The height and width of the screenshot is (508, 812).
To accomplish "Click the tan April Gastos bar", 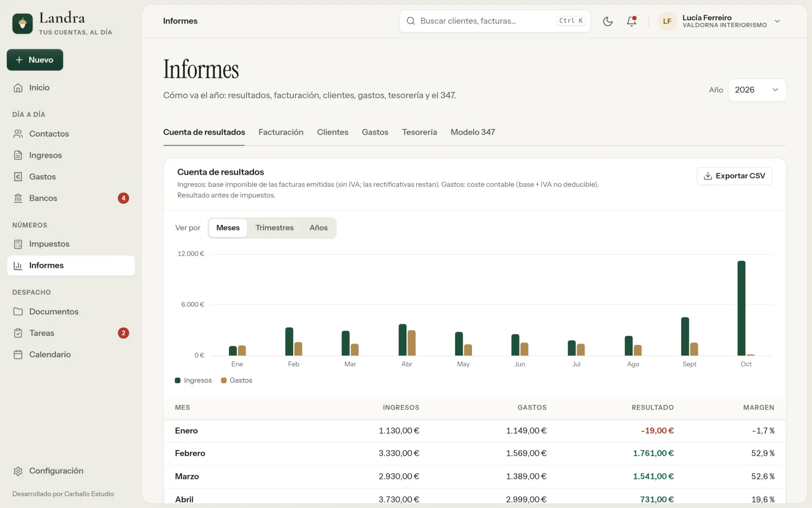I will point(412,343).
